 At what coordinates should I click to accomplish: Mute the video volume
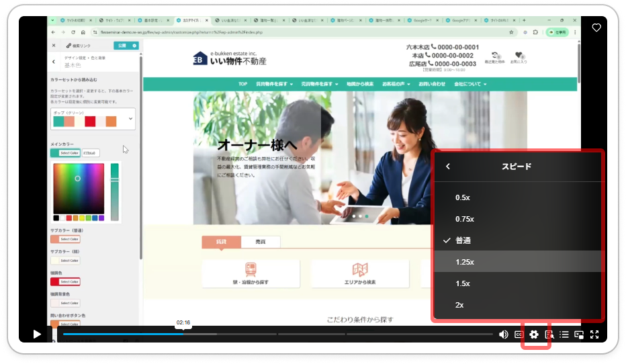point(503,334)
